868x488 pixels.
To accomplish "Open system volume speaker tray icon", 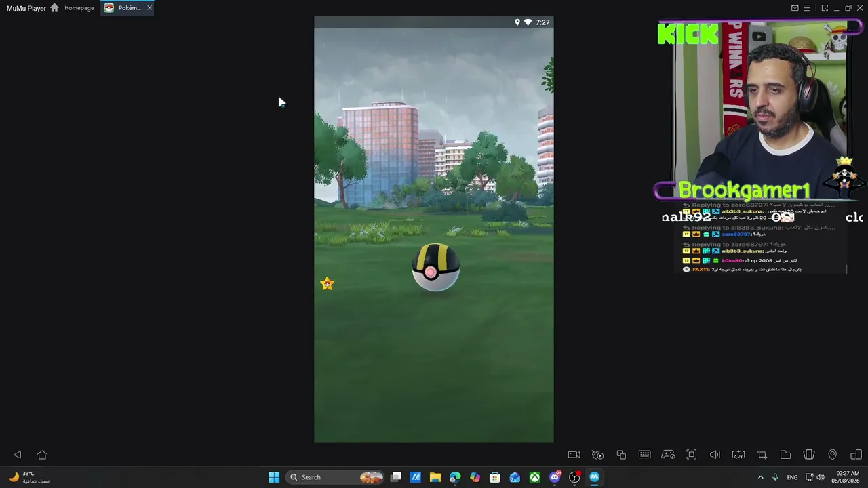I will click(821, 477).
